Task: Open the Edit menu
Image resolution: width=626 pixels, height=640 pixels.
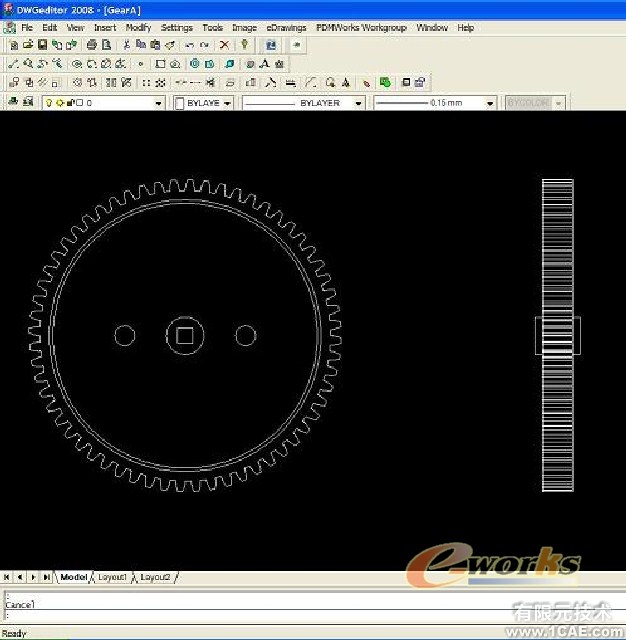Action: pos(49,28)
